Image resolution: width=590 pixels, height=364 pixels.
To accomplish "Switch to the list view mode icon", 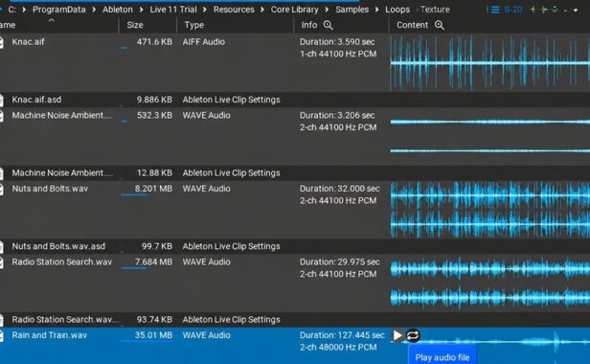I will pos(495,10).
